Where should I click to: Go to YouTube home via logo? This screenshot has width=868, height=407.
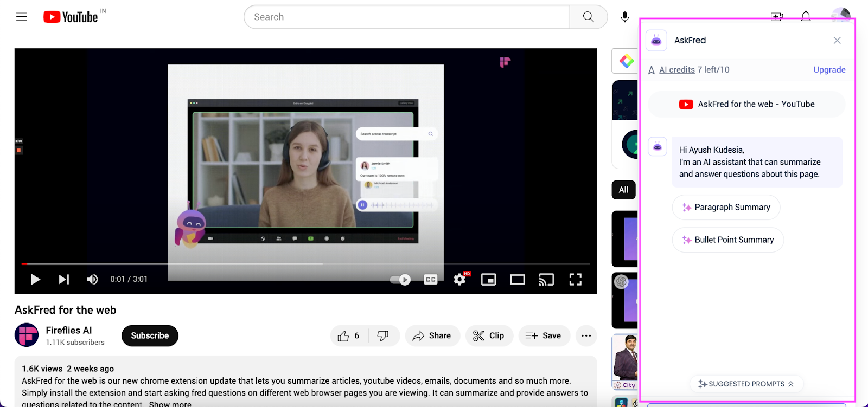pyautogui.click(x=71, y=17)
